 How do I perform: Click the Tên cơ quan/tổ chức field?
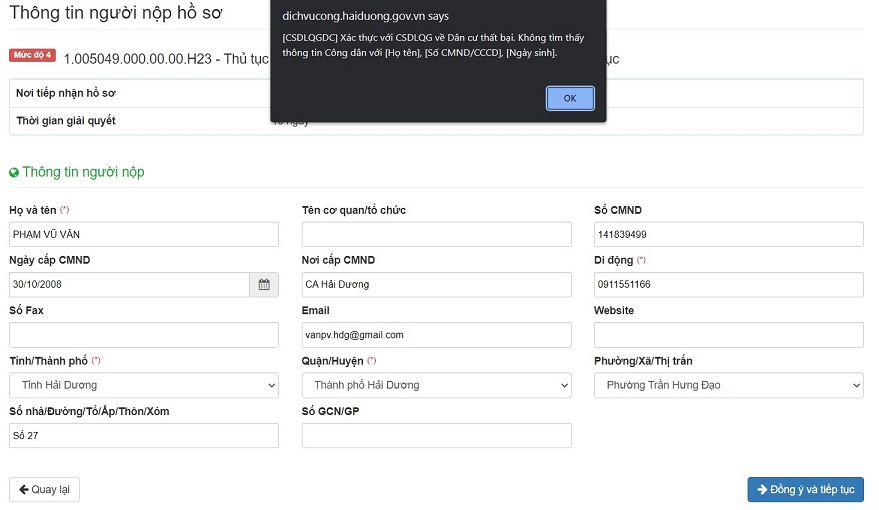436,234
